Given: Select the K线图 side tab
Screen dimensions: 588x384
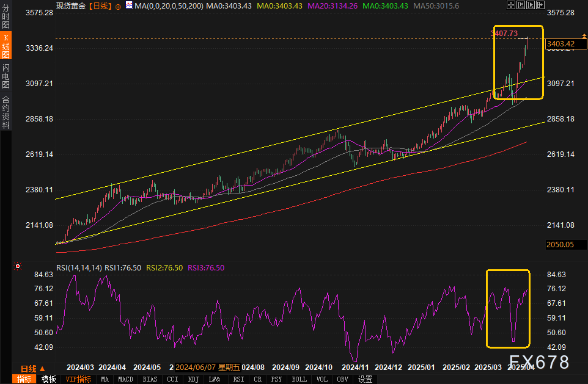Looking at the screenshot, I should pyautogui.click(x=6, y=46).
